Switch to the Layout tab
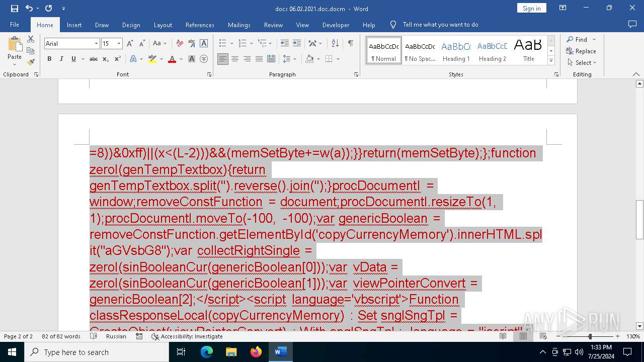The width and height of the screenshot is (644, 362). (163, 25)
